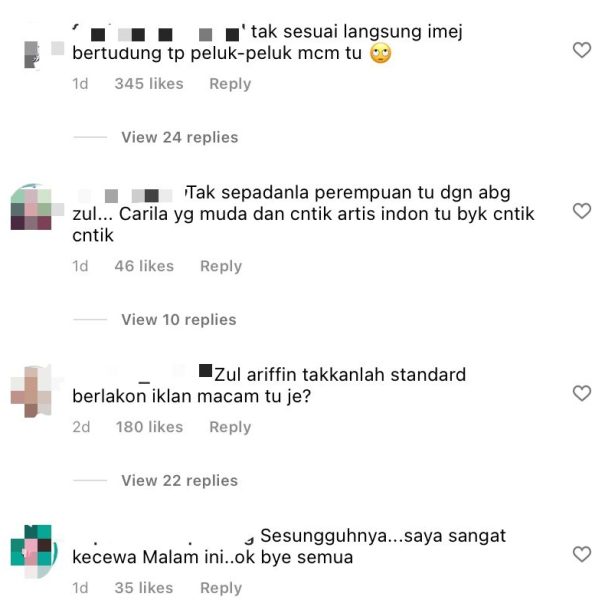This screenshot has height=600, width=605.
Task: Open the 46 likes list
Action: (x=144, y=266)
